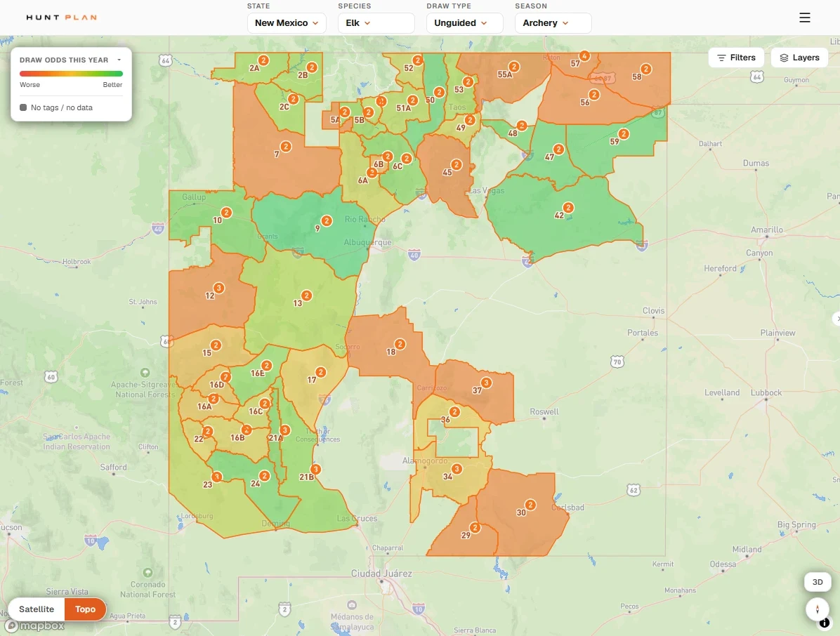Select hunt unit label 22
Screen dimensions: 840x636
tap(199, 439)
